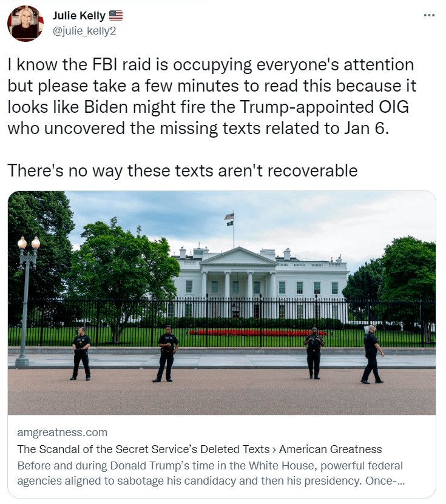The width and height of the screenshot is (446, 504).
Task: Click the walking officer in the photo
Action: [372, 354]
